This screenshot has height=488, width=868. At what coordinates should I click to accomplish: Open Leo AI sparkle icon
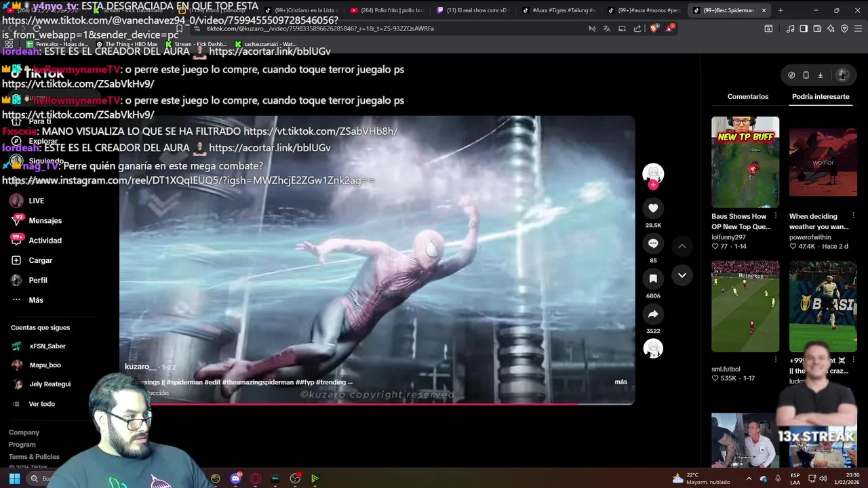pos(831,28)
